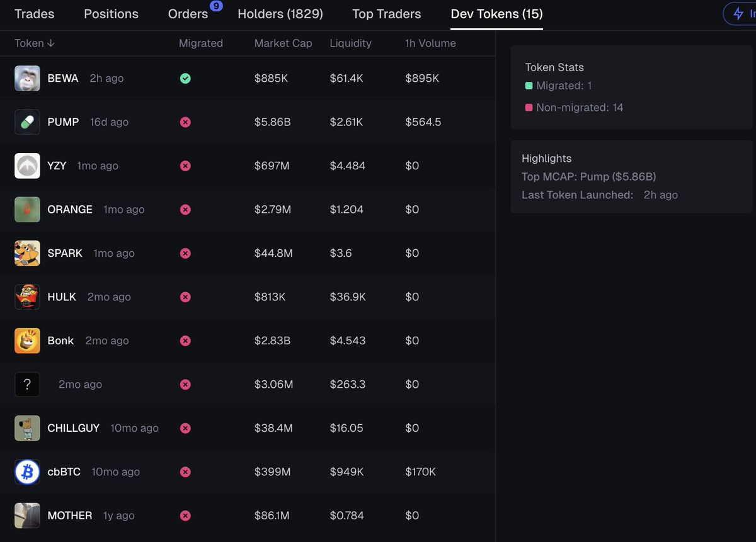Click the $263.3 liquidity value
The image size is (756, 542).
click(348, 385)
